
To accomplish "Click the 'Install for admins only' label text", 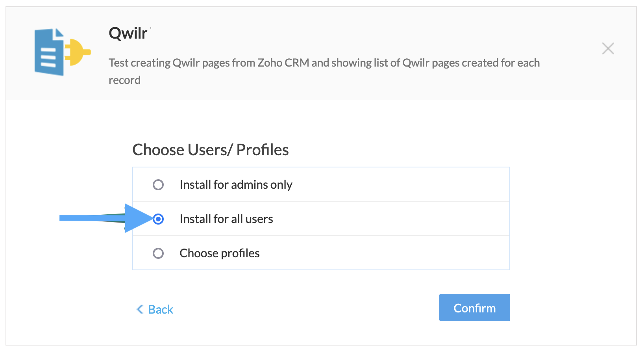I will 236,185.
